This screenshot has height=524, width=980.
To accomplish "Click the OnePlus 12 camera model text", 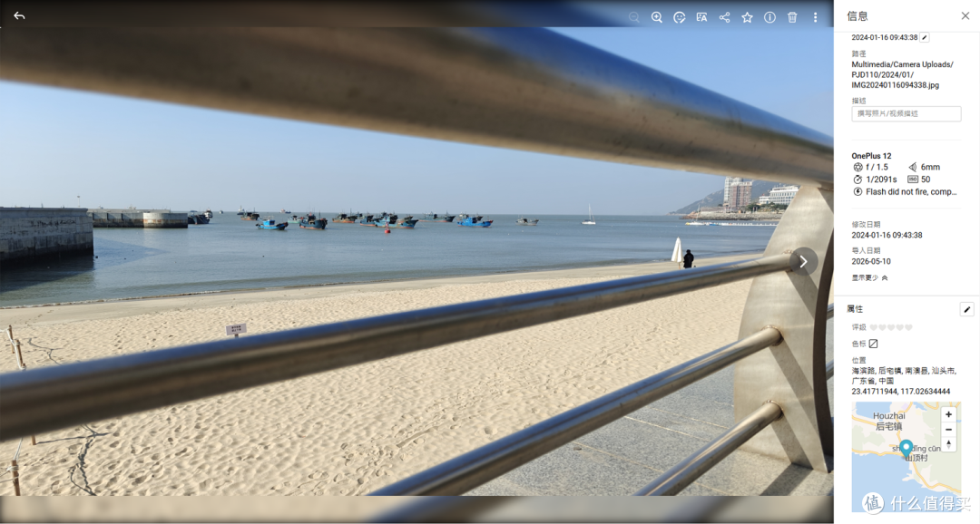I will [871, 156].
